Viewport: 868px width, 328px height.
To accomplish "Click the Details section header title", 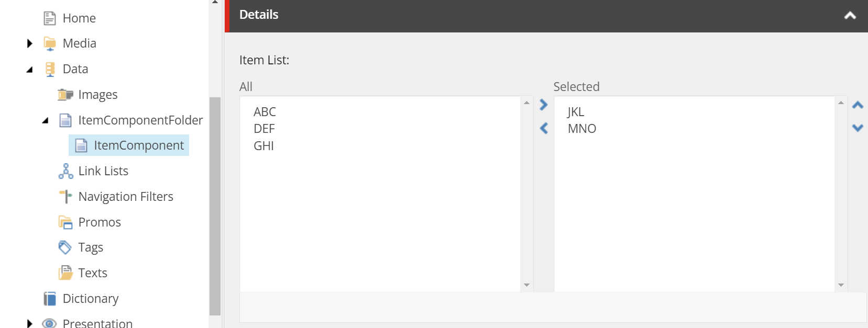I will (x=259, y=15).
